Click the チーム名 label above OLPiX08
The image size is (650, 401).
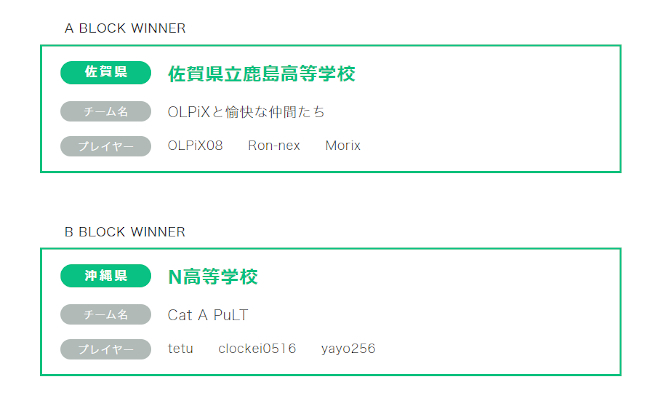point(105,112)
